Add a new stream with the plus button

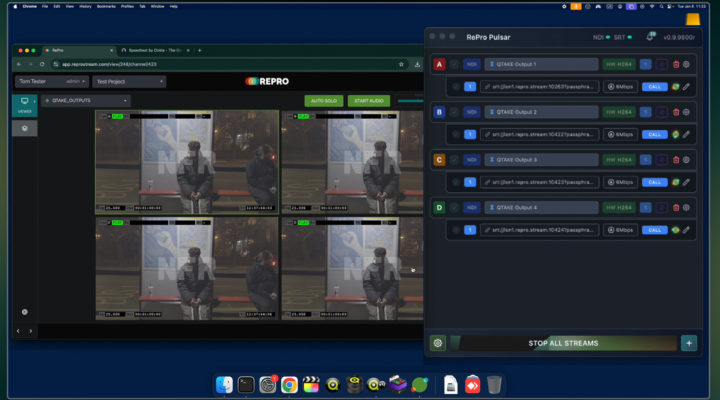(689, 343)
